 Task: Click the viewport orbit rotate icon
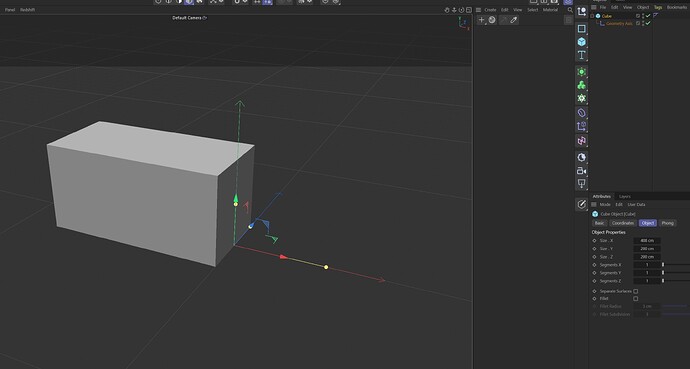coord(461,10)
